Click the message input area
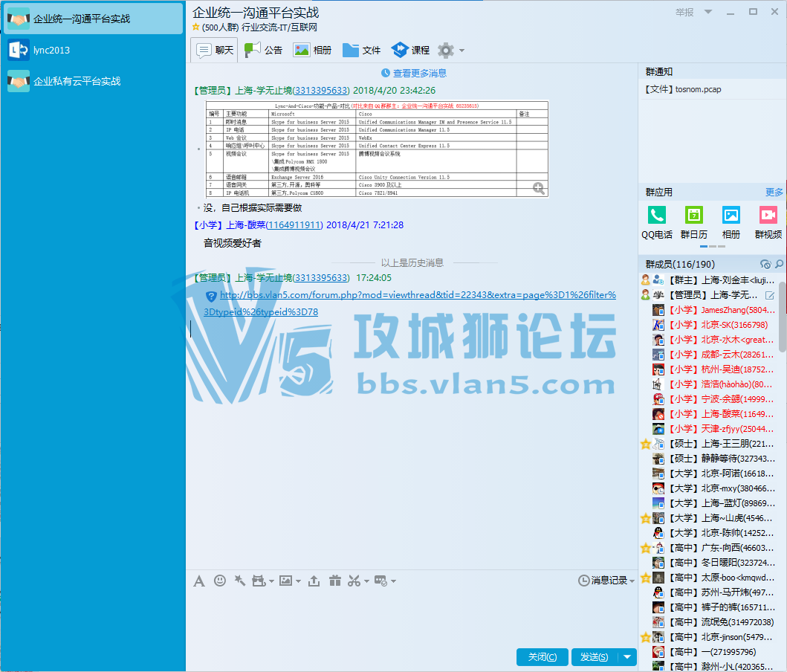This screenshot has width=787, height=672. point(412,617)
